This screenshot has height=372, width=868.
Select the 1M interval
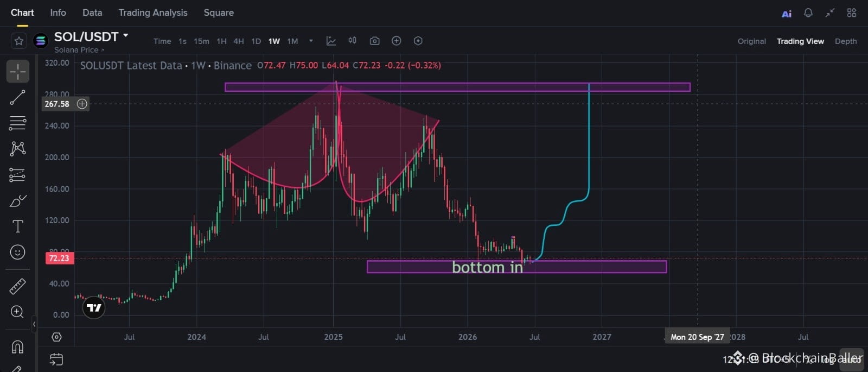292,41
